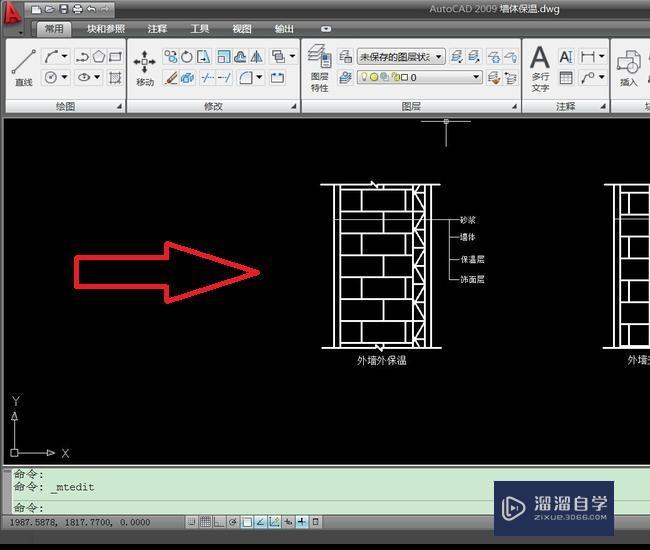Toggle layer 0 lightbulb on/off

click(x=364, y=77)
